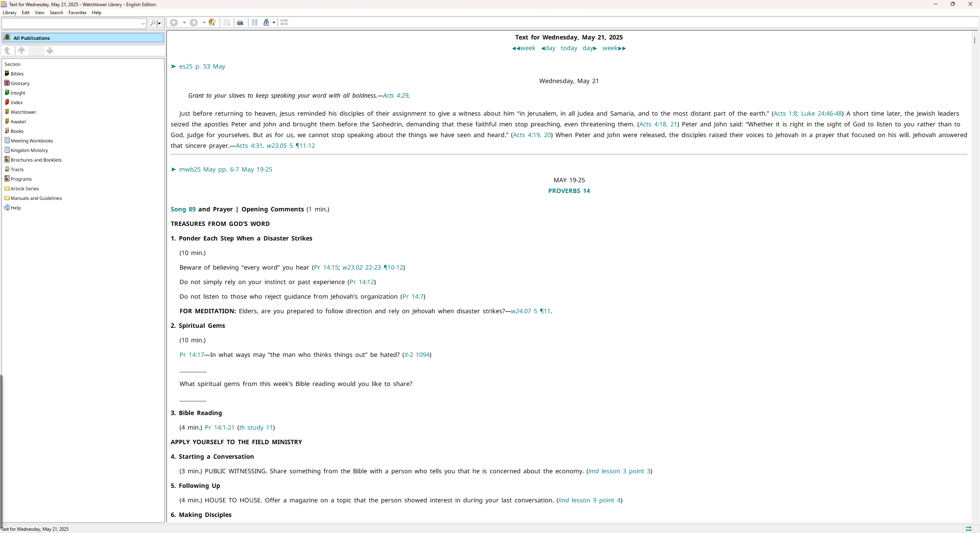Click the Copy pages icon in the toolbar
980x533 pixels.
pyautogui.click(x=226, y=23)
